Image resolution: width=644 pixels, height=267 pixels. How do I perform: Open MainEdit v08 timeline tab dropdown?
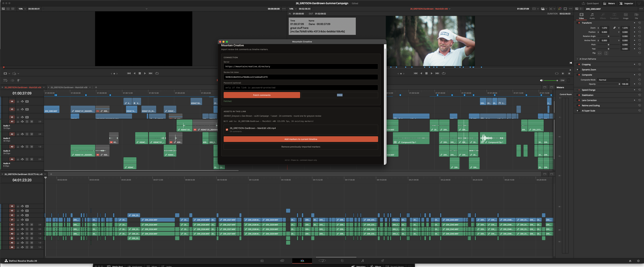(x=90, y=87)
